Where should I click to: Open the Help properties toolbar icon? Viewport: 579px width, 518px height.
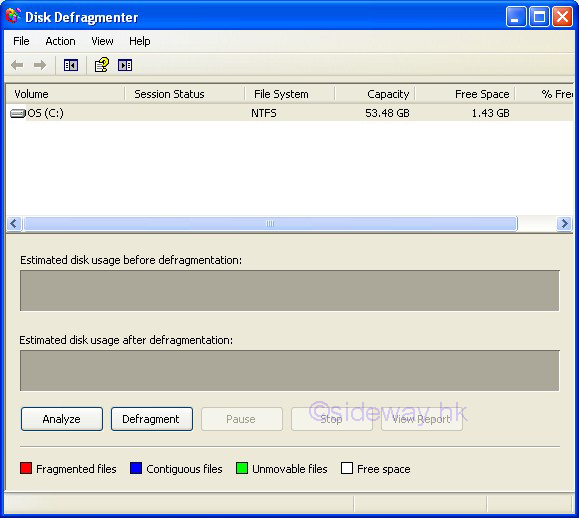(102, 65)
